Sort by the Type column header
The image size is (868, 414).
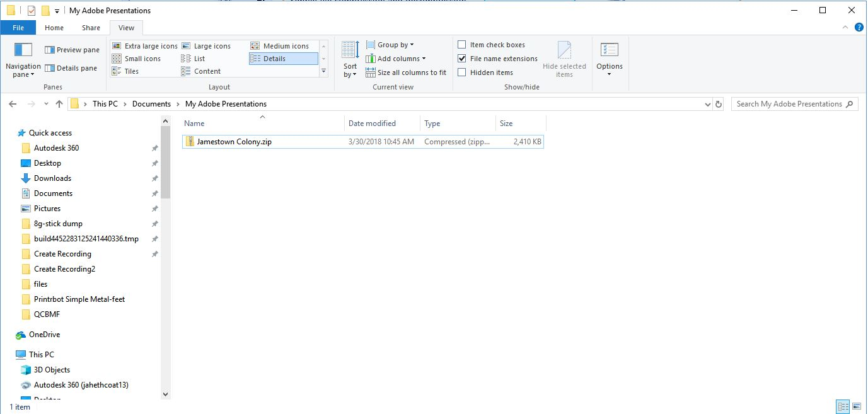click(x=458, y=124)
